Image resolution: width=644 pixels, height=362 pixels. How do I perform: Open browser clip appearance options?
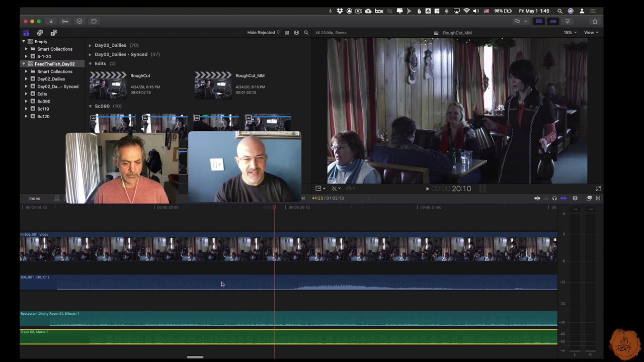click(296, 33)
